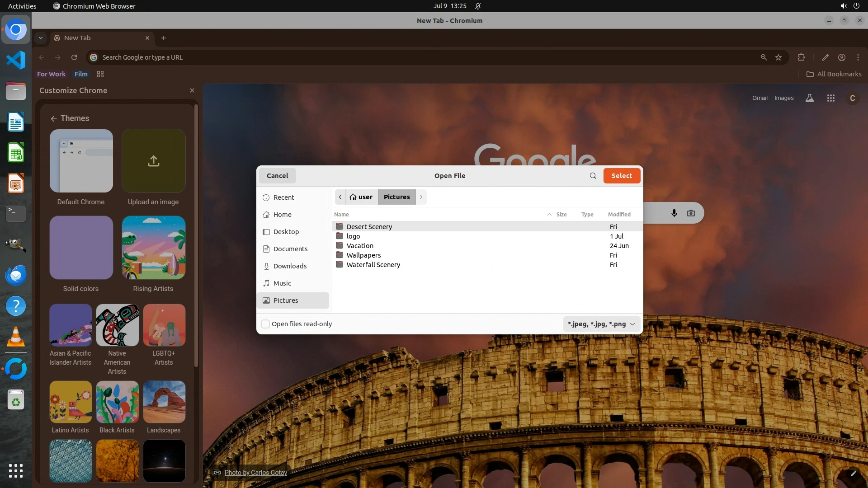Viewport: 868px width, 488px height.
Task: Choose the Solid colors swatch tile
Action: [81, 248]
